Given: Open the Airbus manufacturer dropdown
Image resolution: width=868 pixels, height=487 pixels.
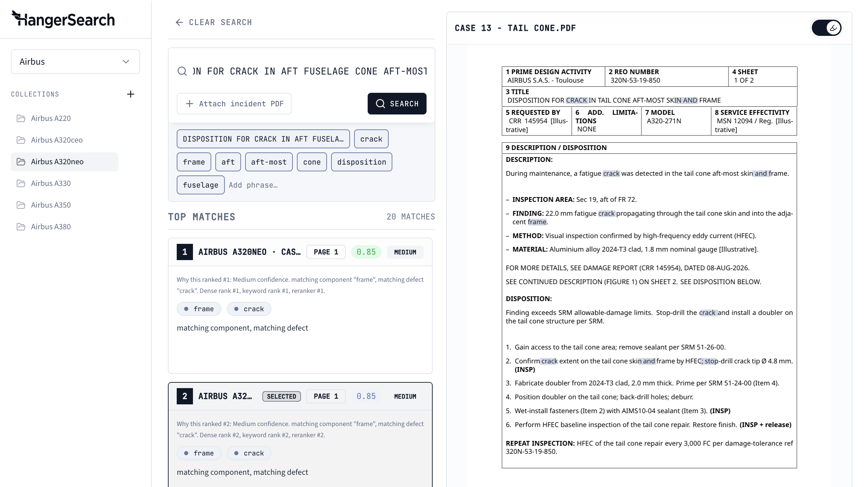Looking at the screenshot, I should (75, 62).
